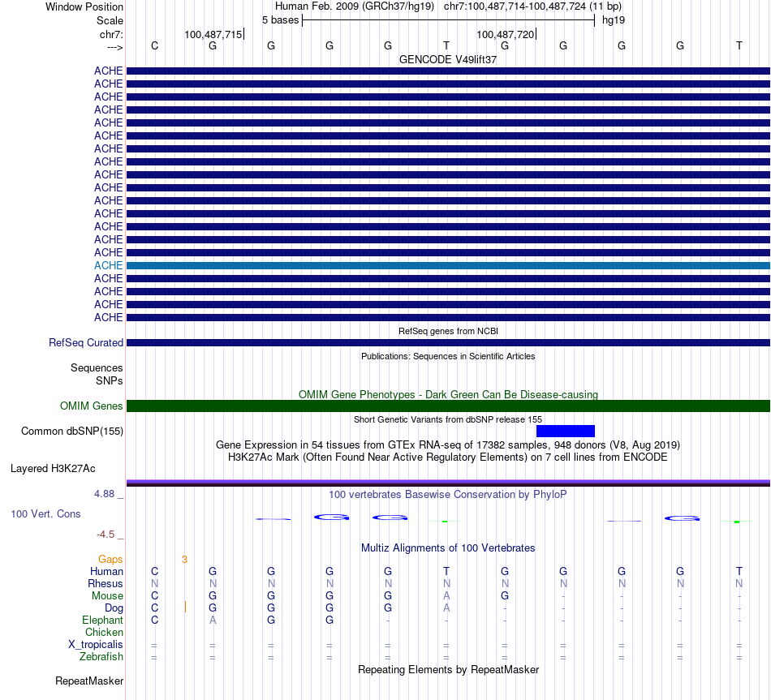The height and width of the screenshot is (700, 771).
Task: Open the RepeatMasker track label
Action: click(89, 681)
